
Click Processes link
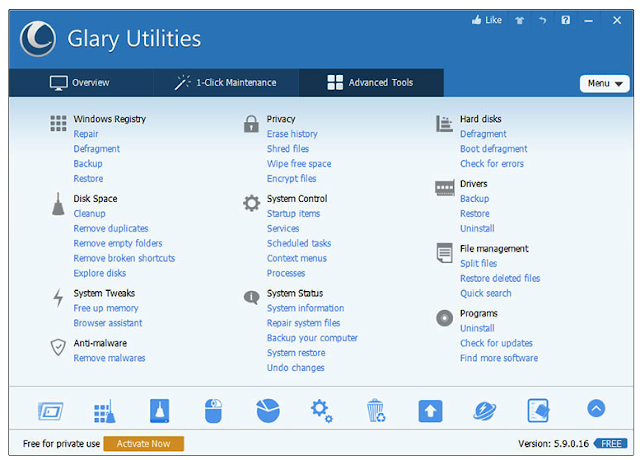click(286, 273)
